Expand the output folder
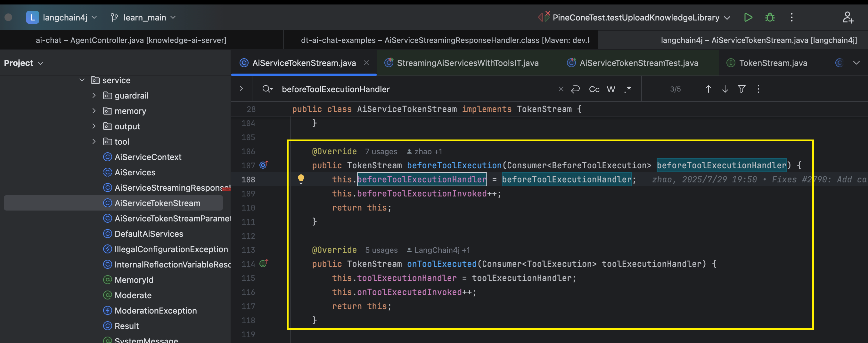The image size is (868, 343). coord(94,126)
